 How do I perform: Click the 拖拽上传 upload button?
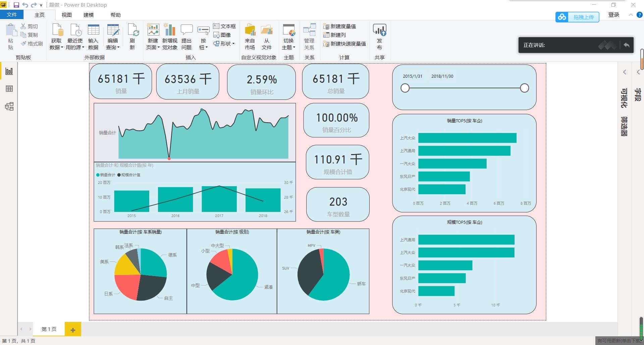pyautogui.click(x=577, y=17)
